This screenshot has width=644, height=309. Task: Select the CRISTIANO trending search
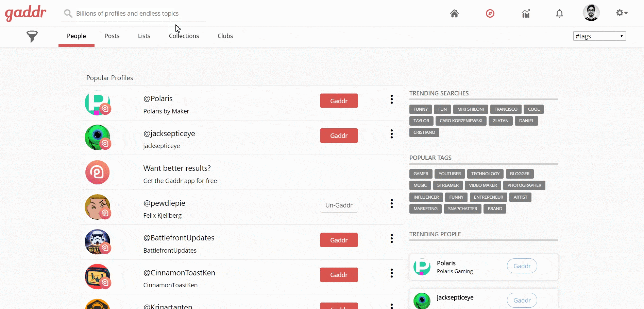pos(424,132)
